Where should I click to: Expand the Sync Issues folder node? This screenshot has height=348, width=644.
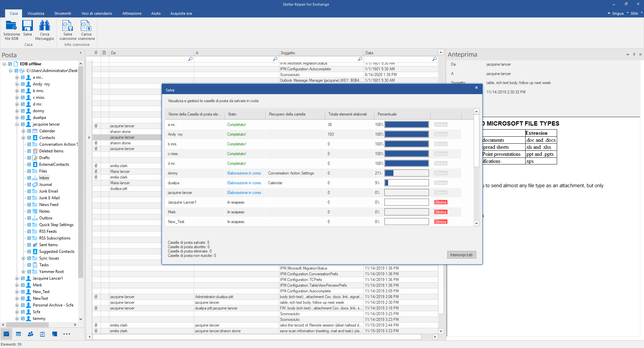click(23, 258)
